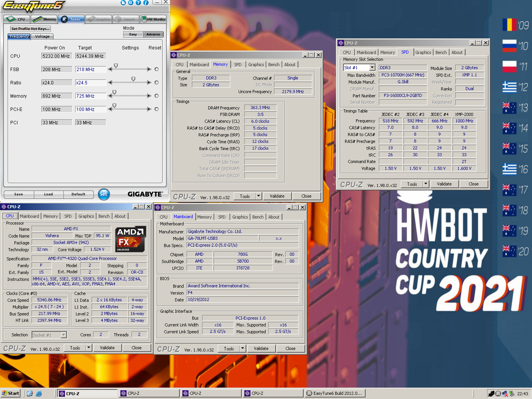The height and width of the screenshot is (399, 532).
Task: Open Tools dropdown arrow in CPU-Z Mainboard window
Action: pyautogui.click(x=242, y=348)
